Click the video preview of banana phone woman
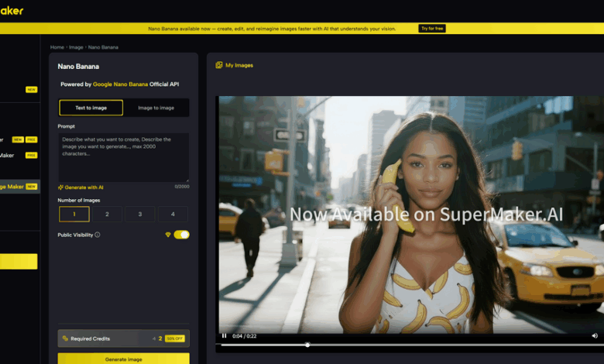This screenshot has width=604, height=364. pyautogui.click(x=411, y=215)
